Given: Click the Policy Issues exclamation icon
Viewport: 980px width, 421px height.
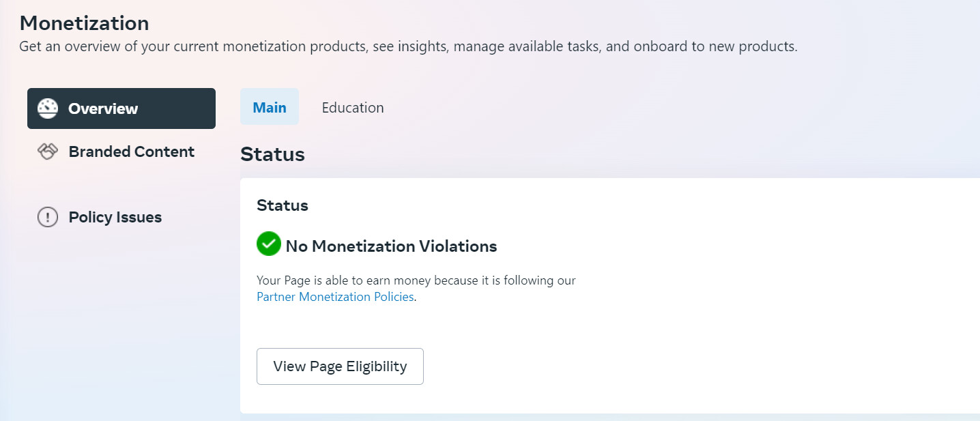Looking at the screenshot, I should point(47,218).
